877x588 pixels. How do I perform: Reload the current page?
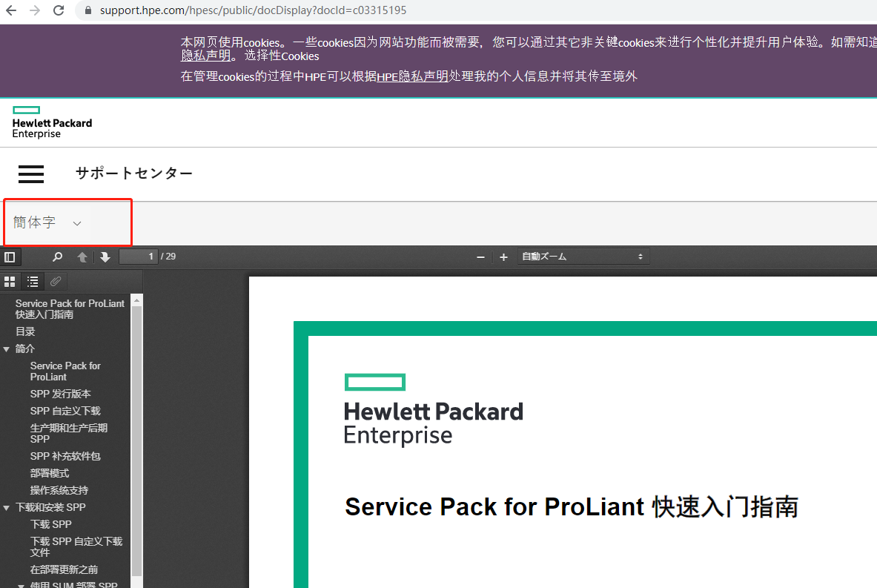click(58, 10)
